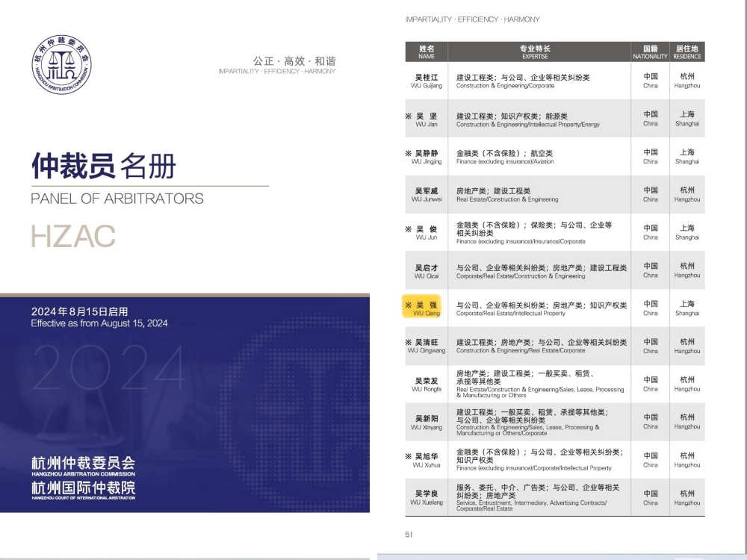747x560 pixels.
Task: Click WU Jingjing's residence 上海 Shanghai
Action: pyautogui.click(x=687, y=157)
